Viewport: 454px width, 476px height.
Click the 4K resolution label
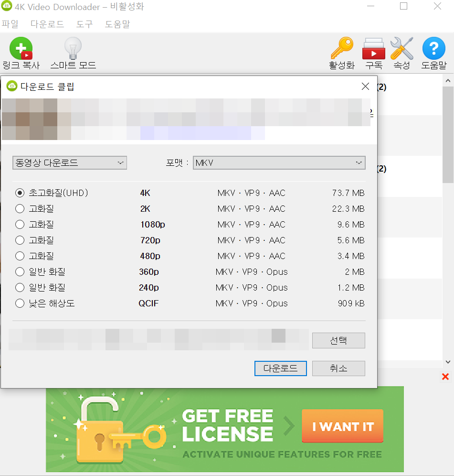145,193
